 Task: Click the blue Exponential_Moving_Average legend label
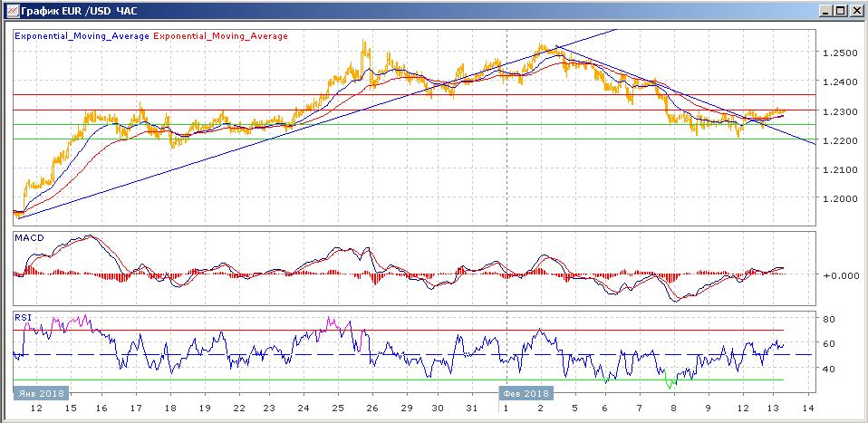point(82,36)
